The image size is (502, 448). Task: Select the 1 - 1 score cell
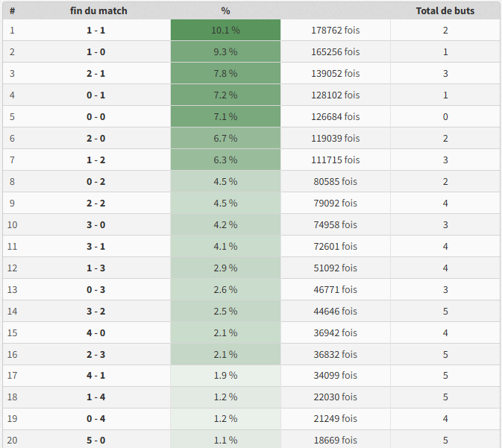95,31
